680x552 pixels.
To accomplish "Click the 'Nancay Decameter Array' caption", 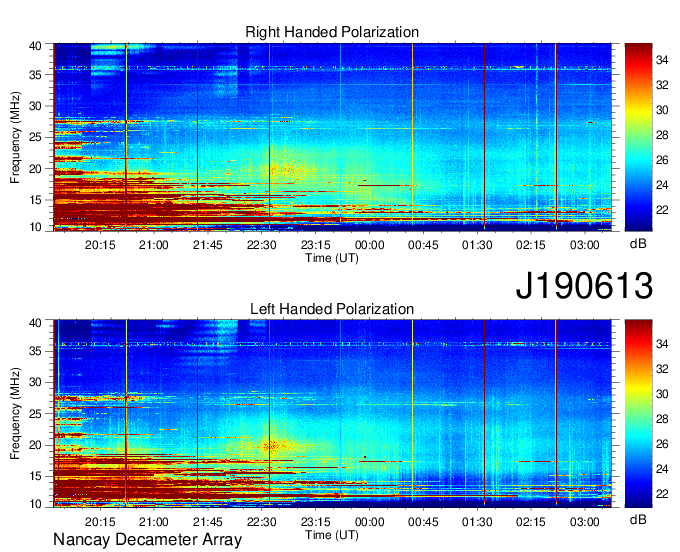I will click(147, 540).
